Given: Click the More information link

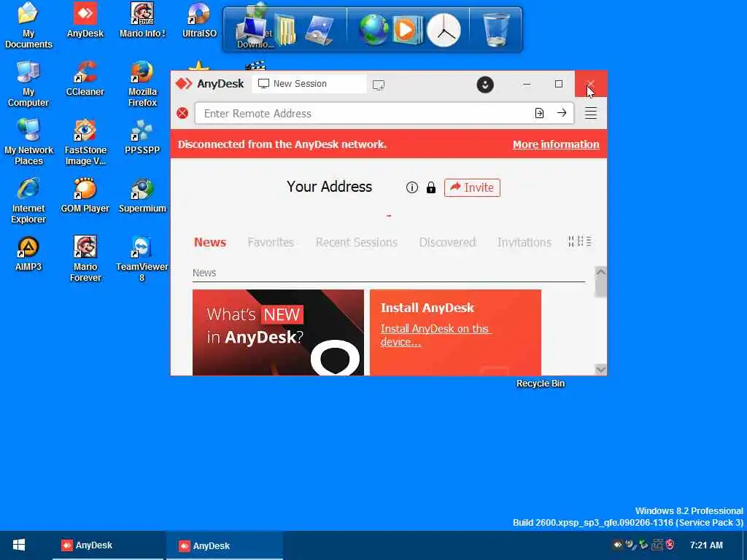Looking at the screenshot, I should tap(556, 144).
